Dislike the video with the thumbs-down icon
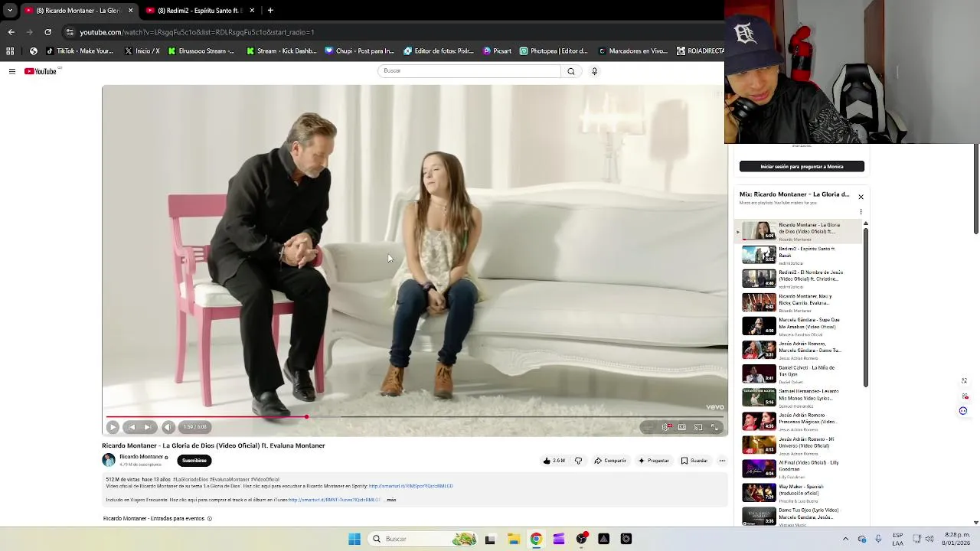The height and width of the screenshot is (551, 980). (x=578, y=461)
